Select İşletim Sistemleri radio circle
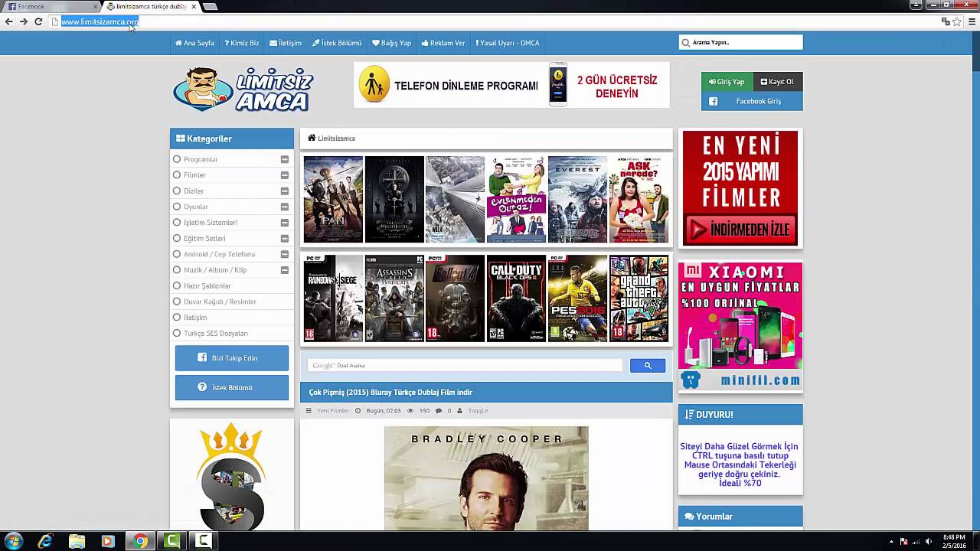The height and width of the screenshot is (551, 980). (177, 223)
